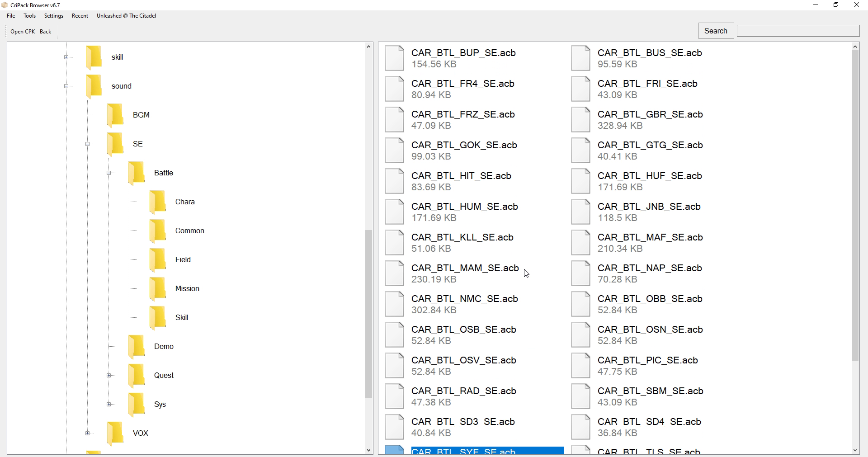This screenshot has height=457, width=868.
Task: Collapse the sound folder node
Action: coord(66,86)
